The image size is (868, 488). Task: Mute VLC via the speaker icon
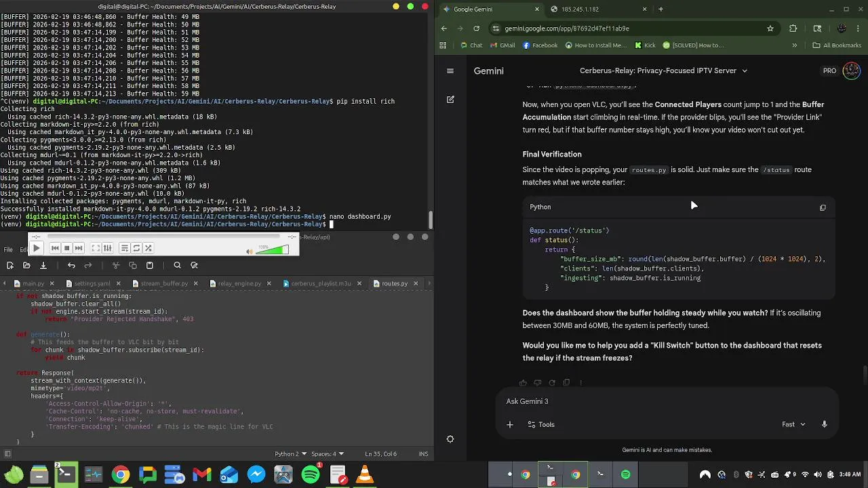[x=250, y=251]
